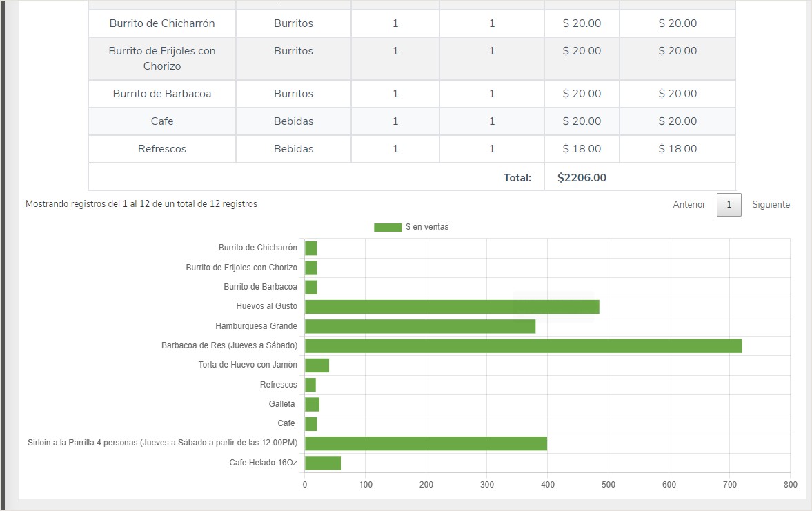812x511 pixels.
Task: Click 'Bebidas' category in the Cafe row
Action: pyautogui.click(x=294, y=121)
